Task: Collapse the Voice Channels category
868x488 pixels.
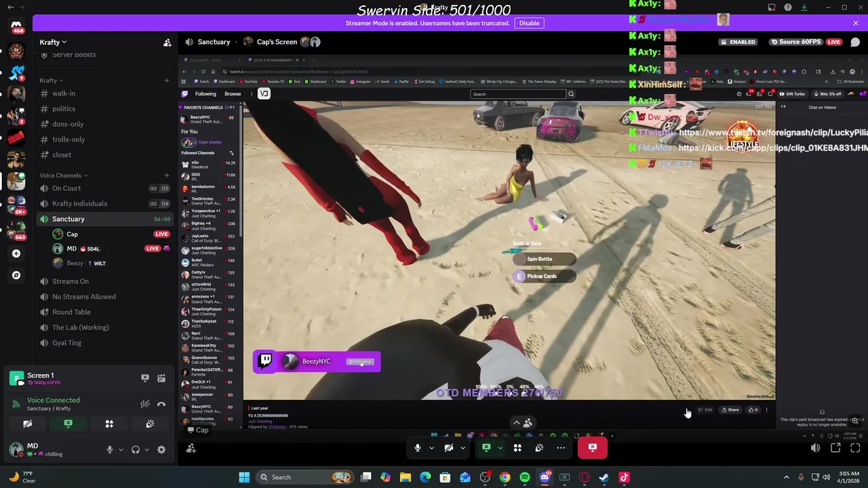Action: (64, 176)
